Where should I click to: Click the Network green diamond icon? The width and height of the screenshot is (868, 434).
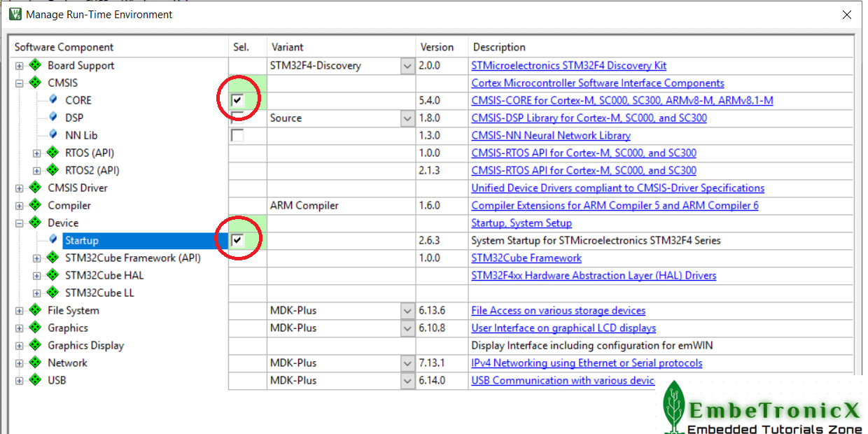pyautogui.click(x=36, y=363)
